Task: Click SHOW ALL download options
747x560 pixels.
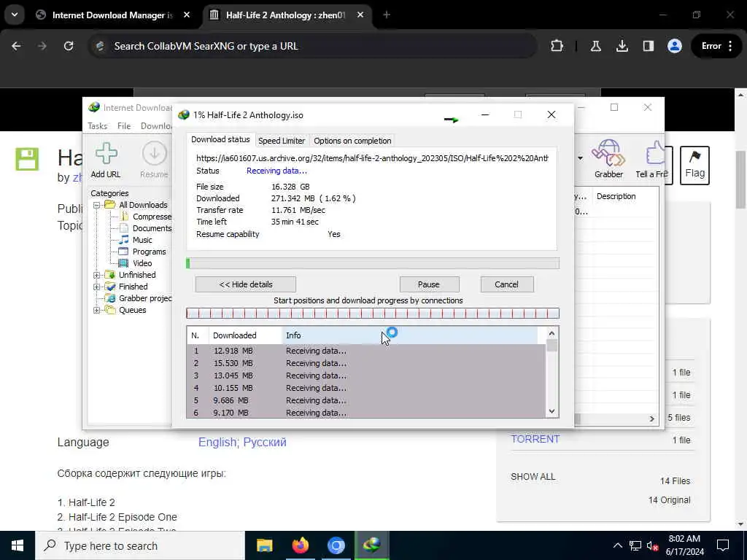Action: (533, 477)
